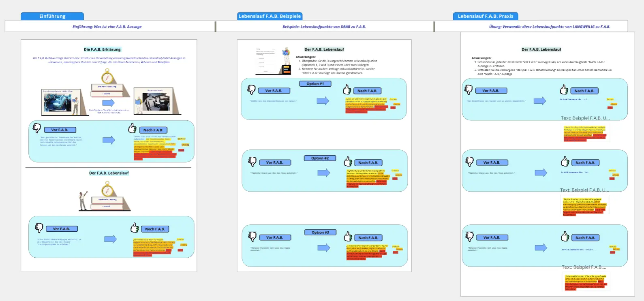Click red highlight tag in Option #1 row

pyautogui.click(x=393, y=108)
